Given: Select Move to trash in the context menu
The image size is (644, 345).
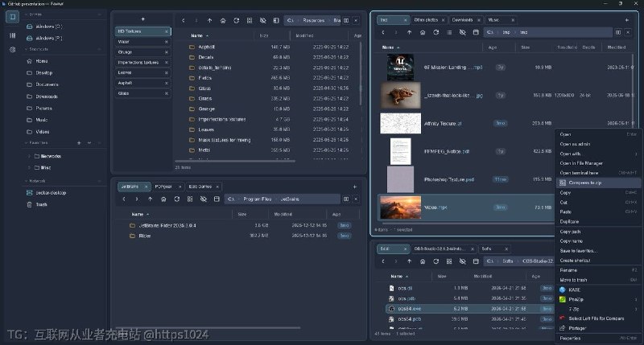Looking at the screenshot, I should coord(598,280).
